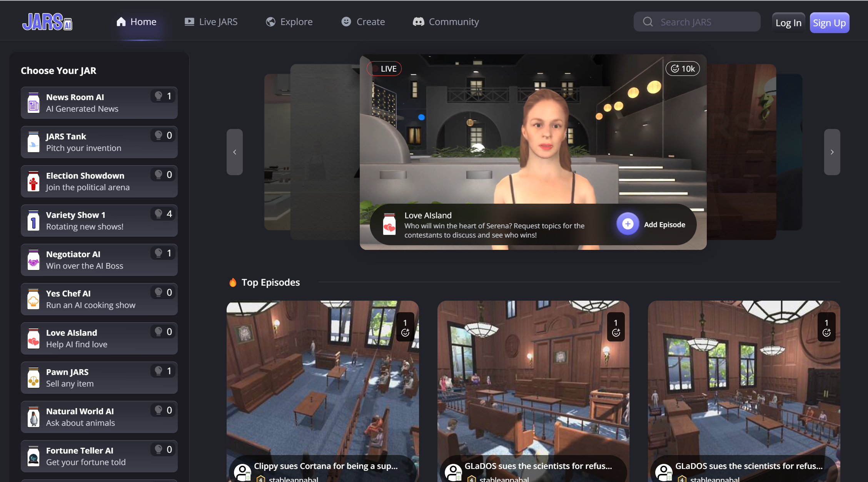Click the JARS AI logo
The image size is (868, 482).
point(47,22)
